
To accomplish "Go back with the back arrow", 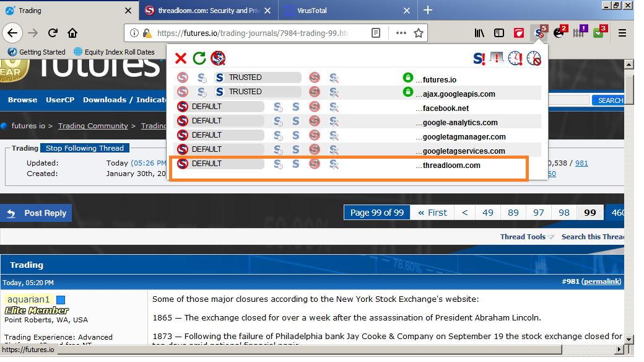I will click(x=12, y=33).
